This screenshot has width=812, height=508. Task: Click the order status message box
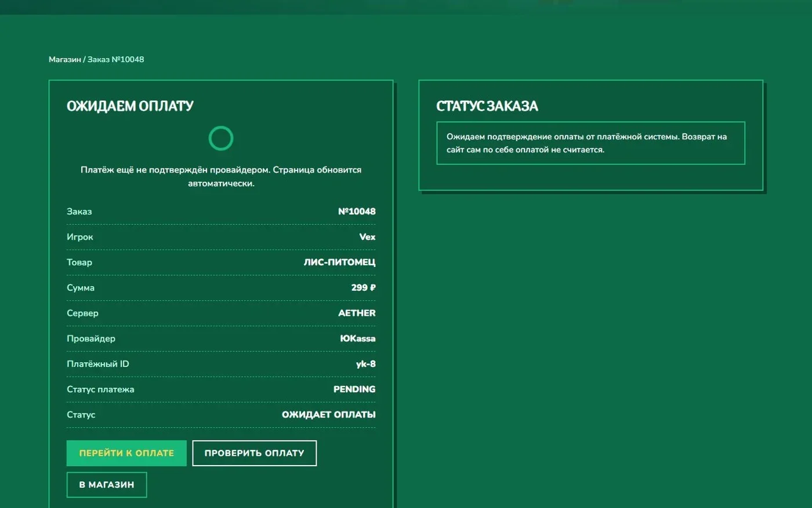click(590, 143)
